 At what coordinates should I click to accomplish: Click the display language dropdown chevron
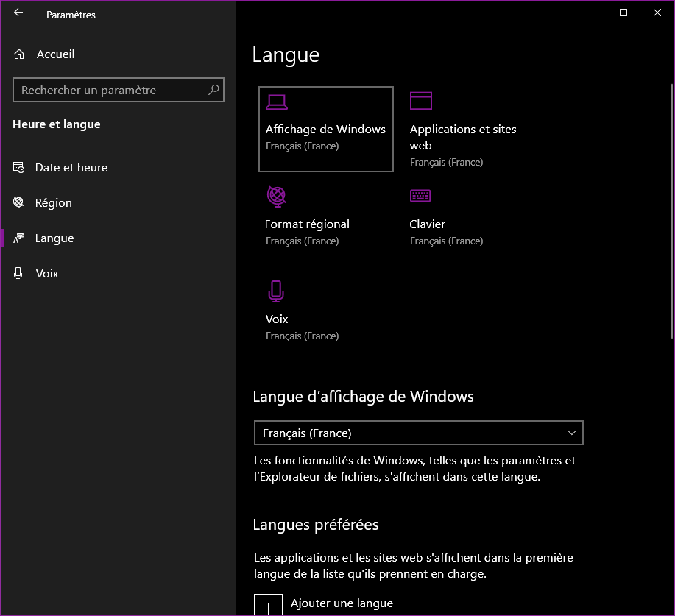(x=572, y=433)
